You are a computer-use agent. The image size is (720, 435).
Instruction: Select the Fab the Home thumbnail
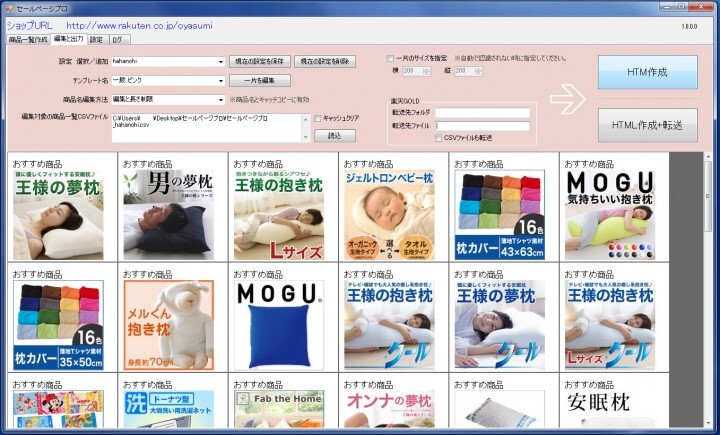coord(279,409)
